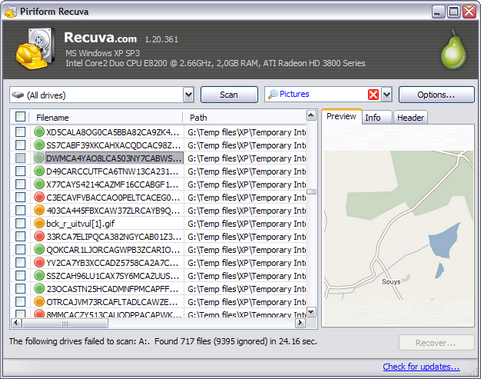Click the drive icon in All drives box

pos(18,95)
